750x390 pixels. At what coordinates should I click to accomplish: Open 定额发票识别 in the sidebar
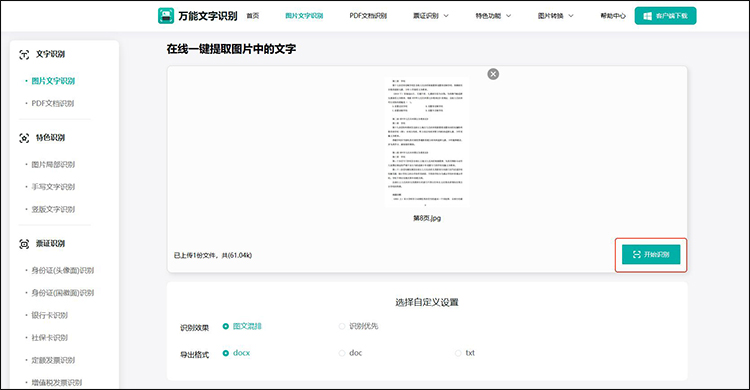pos(53,360)
